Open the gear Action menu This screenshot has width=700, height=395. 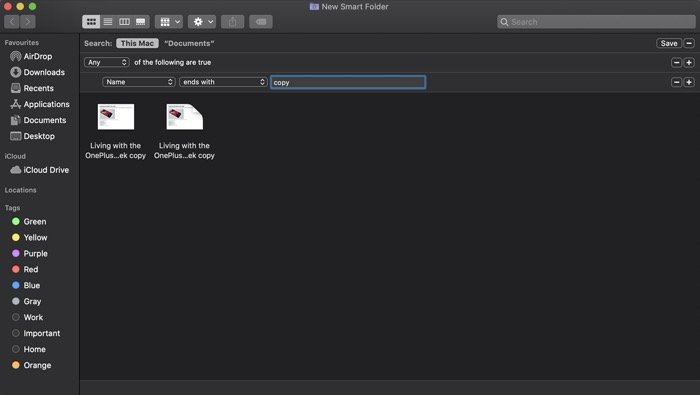[x=202, y=21]
